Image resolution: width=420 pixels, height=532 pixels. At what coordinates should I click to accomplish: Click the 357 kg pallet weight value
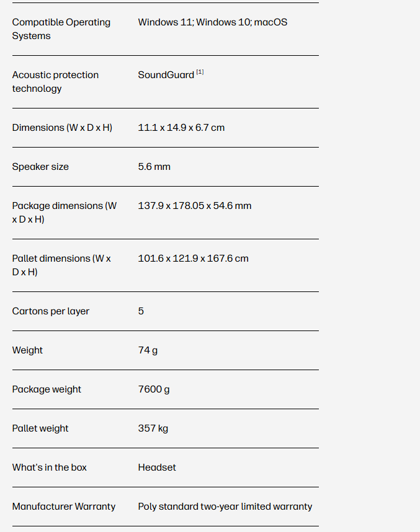pos(153,428)
